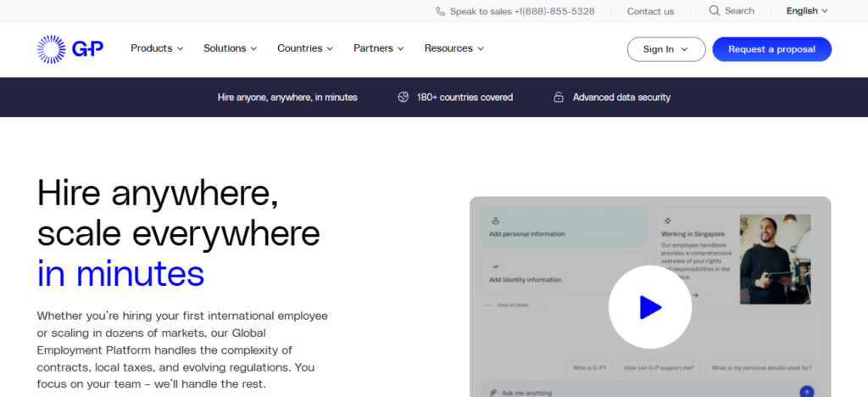Screen dimensions: 868x397
Task: Click the magnifying glass search icon
Action: pyautogui.click(x=714, y=10)
